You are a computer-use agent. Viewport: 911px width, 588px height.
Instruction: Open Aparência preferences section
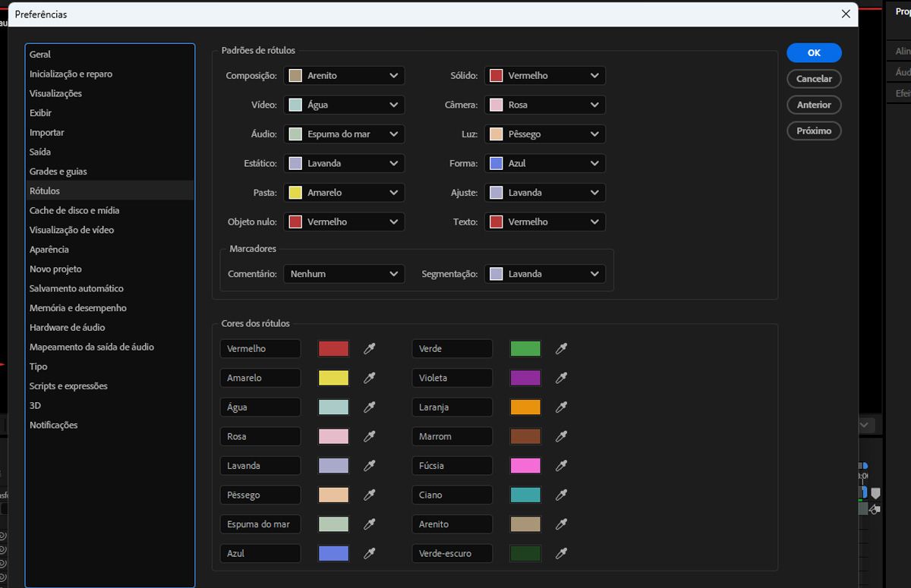[110, 250]
